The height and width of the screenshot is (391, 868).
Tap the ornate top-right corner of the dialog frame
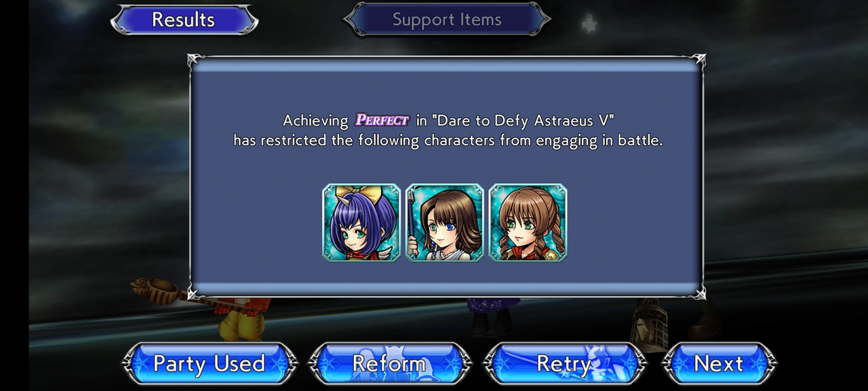coord(698,61)
